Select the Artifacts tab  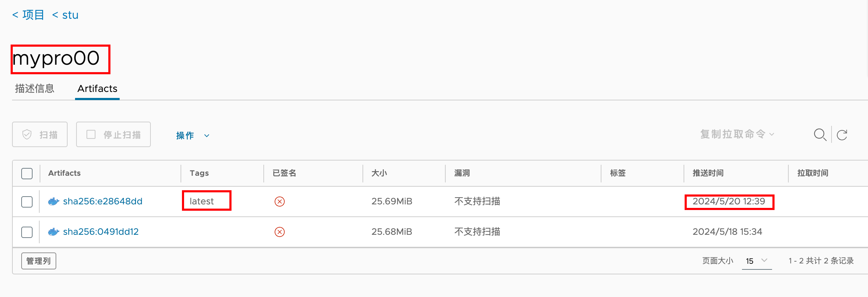pos(97,88)
